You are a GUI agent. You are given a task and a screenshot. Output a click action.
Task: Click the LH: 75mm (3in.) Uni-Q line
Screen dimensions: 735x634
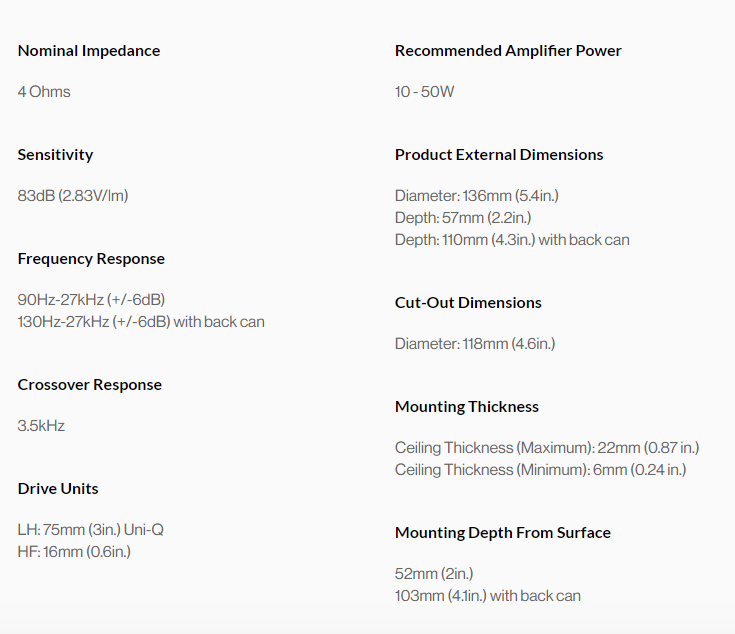[90, 530]
